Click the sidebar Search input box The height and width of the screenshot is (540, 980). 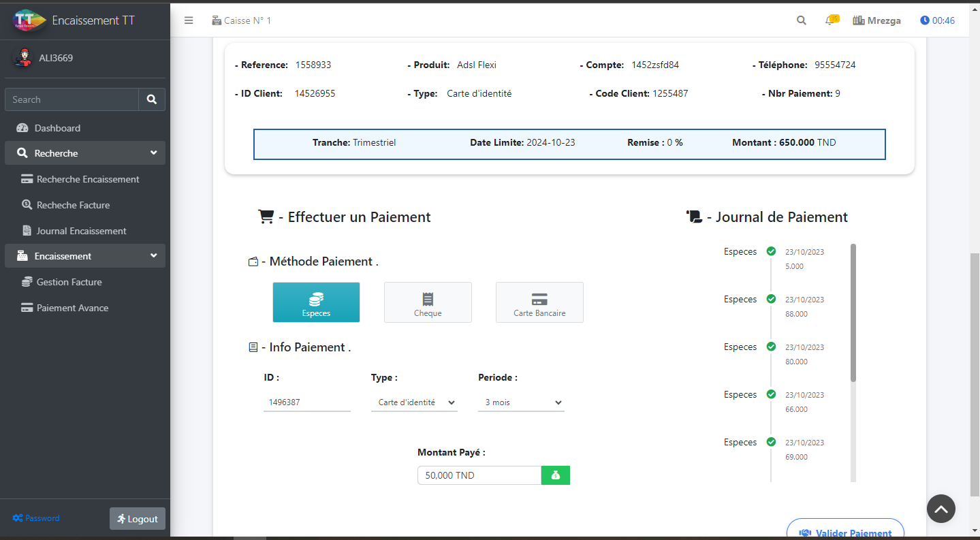pyautogui.click(x=72, y=99)
